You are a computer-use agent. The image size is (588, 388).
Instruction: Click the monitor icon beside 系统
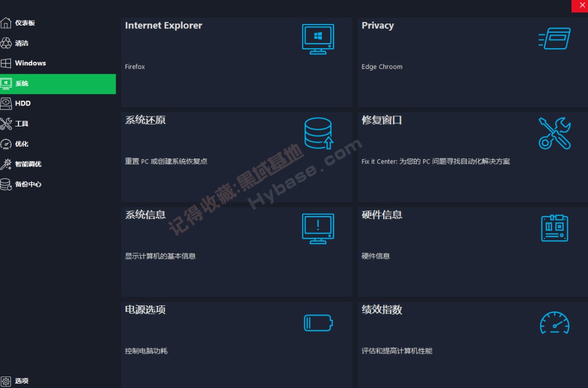(5, 84)
